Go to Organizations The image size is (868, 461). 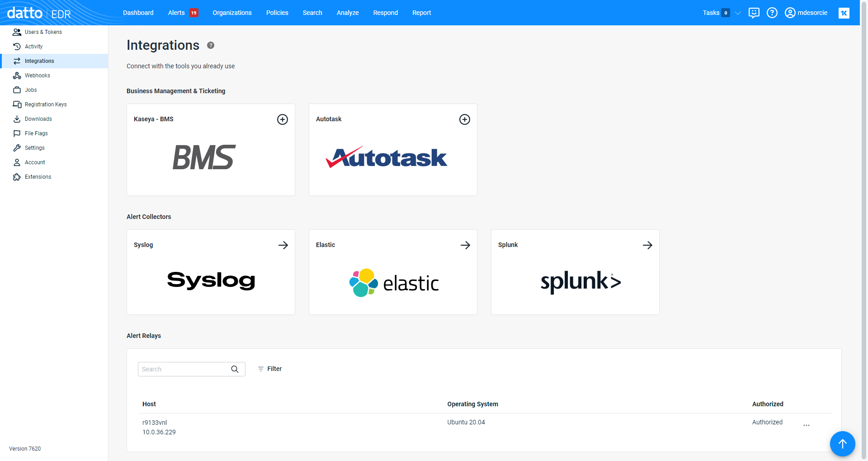(x=232, y=13)
